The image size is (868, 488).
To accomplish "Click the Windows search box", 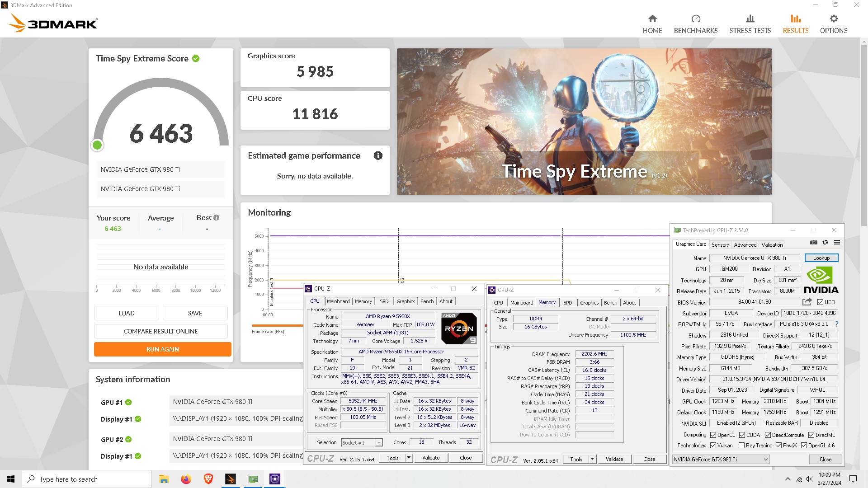I will (87, 479).
